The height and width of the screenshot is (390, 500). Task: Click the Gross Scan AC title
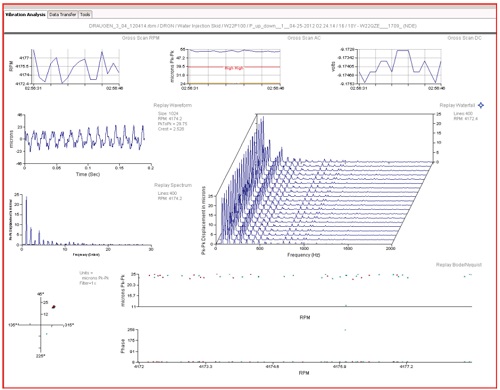304,38
